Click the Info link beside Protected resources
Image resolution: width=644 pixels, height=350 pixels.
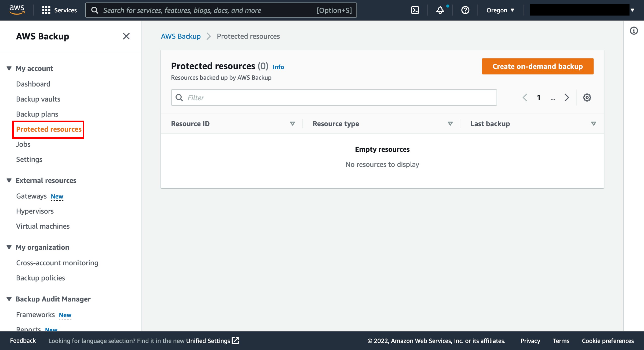point(278,67)
